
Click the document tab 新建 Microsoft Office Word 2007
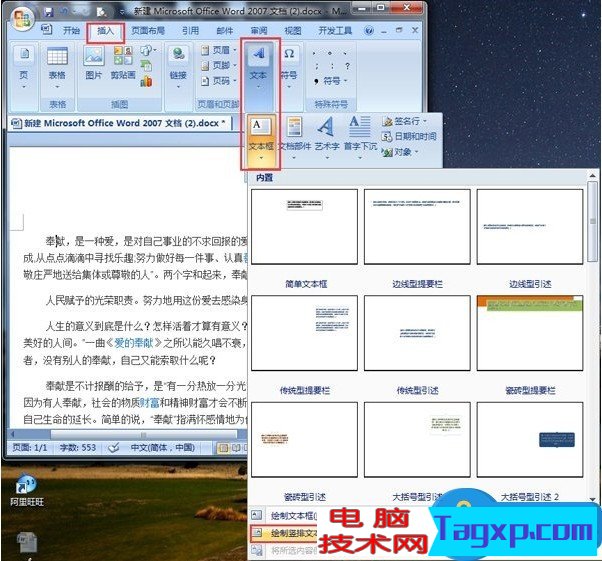119,123
